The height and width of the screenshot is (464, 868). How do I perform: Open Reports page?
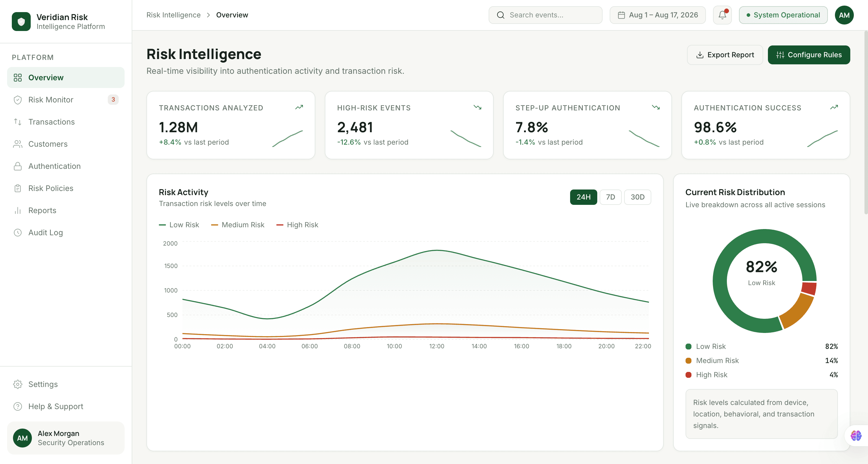(x=66, y=211)
